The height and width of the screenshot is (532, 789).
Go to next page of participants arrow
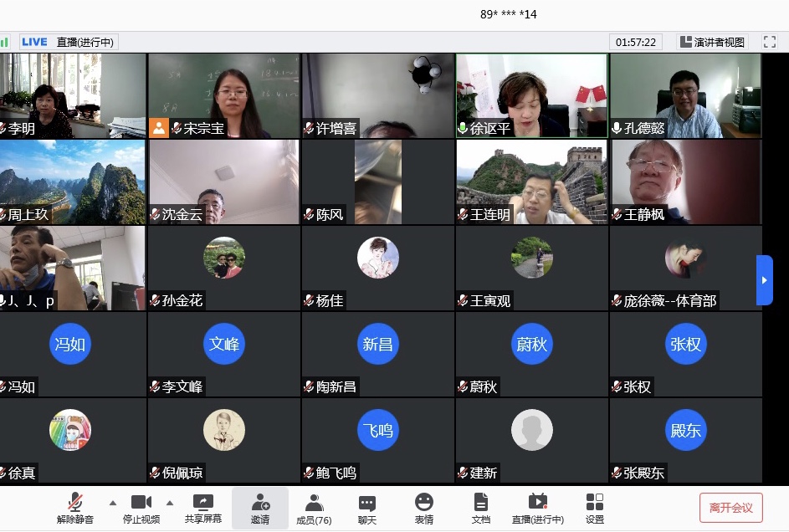pyautogui.click(x=764, y=279)
